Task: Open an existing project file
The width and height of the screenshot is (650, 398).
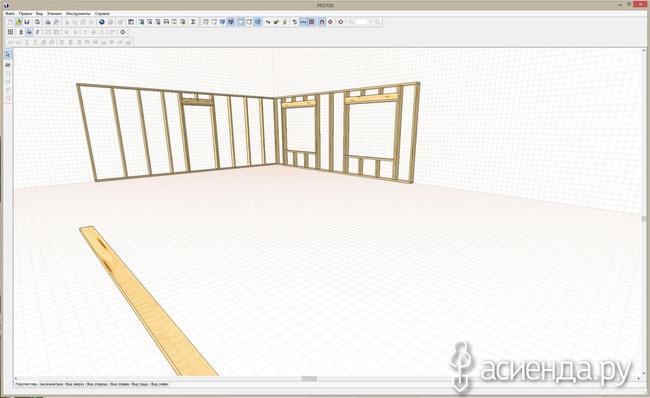Action: click(x=18, y=22)
